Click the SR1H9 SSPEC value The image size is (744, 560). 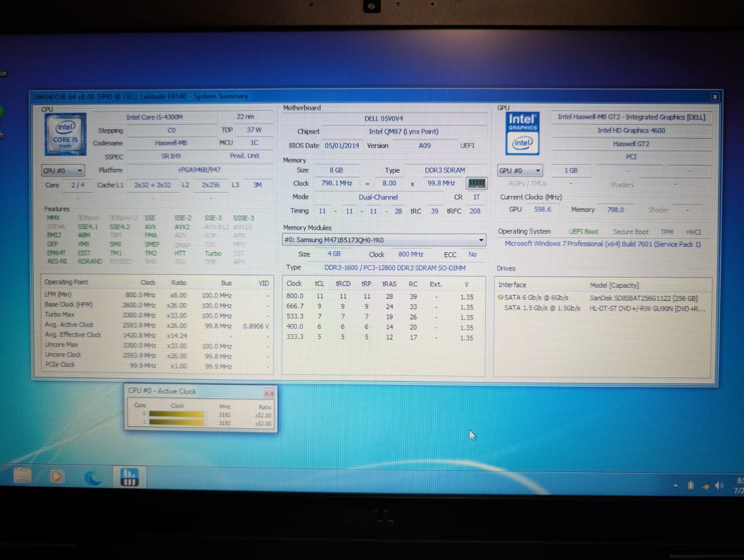pyautogui.click(x=171, y=156)
